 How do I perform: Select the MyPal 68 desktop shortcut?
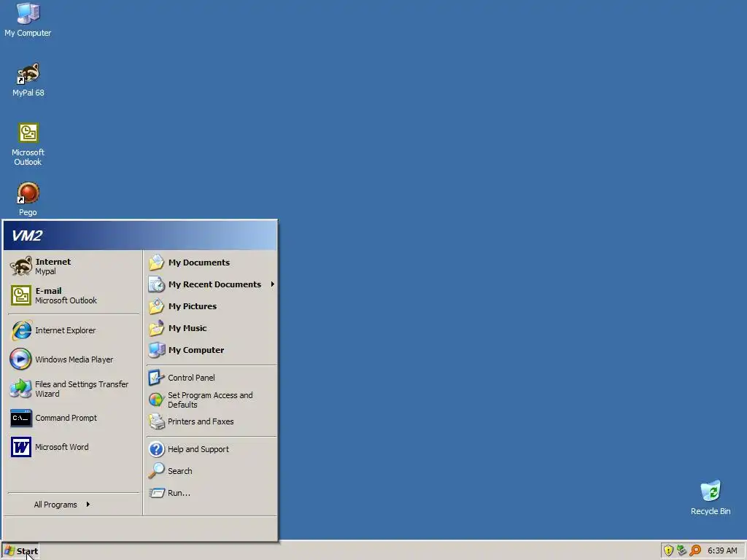[28, 80]
